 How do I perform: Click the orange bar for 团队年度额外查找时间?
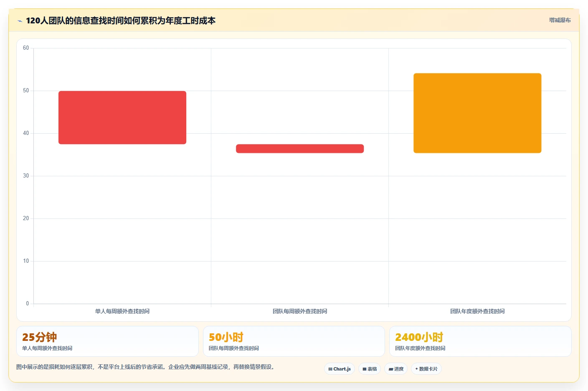[x=477, y=113]
